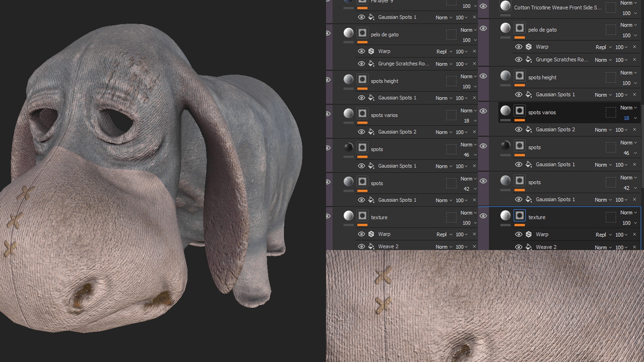Click the Warp filter icon under pelo de gato in the right stack
Screen dimensions: 644x362
coord(529,47)
